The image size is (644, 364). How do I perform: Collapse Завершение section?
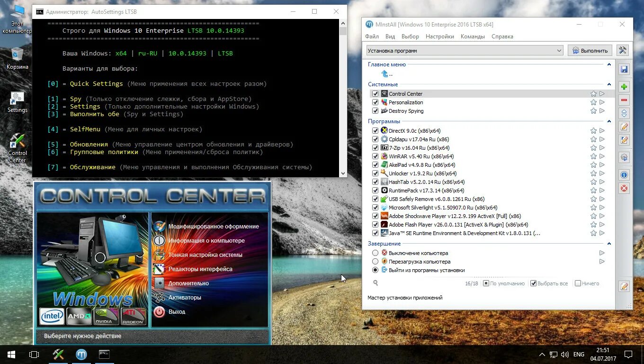click(609, 244)
